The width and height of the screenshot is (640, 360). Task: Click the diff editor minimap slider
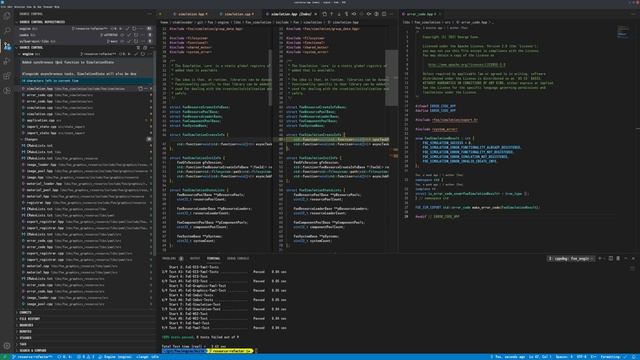click(391, 78)
